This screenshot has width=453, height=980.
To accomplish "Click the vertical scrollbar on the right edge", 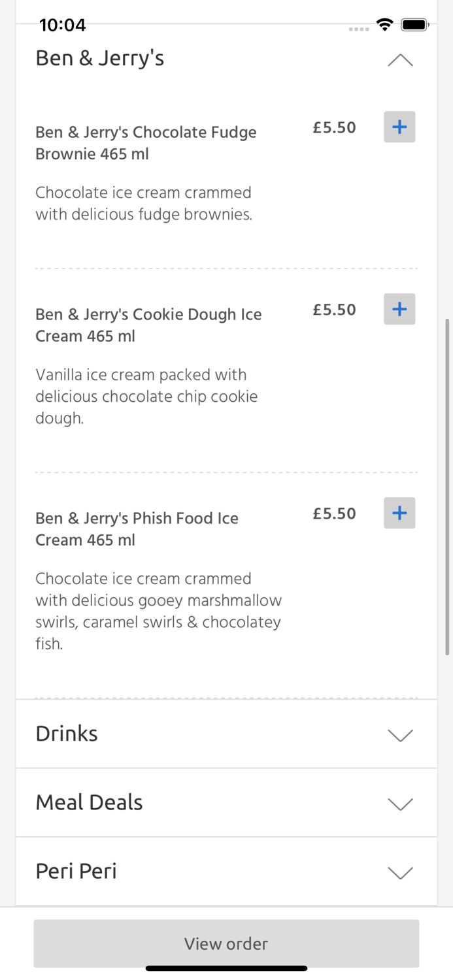I will [447, 487].
